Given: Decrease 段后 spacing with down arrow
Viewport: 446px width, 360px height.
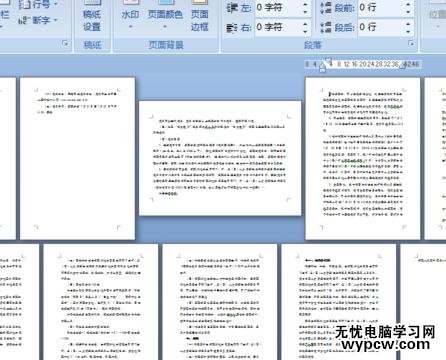Looking at the screenshot, I should pyautogui.click(x=409, y=31).
